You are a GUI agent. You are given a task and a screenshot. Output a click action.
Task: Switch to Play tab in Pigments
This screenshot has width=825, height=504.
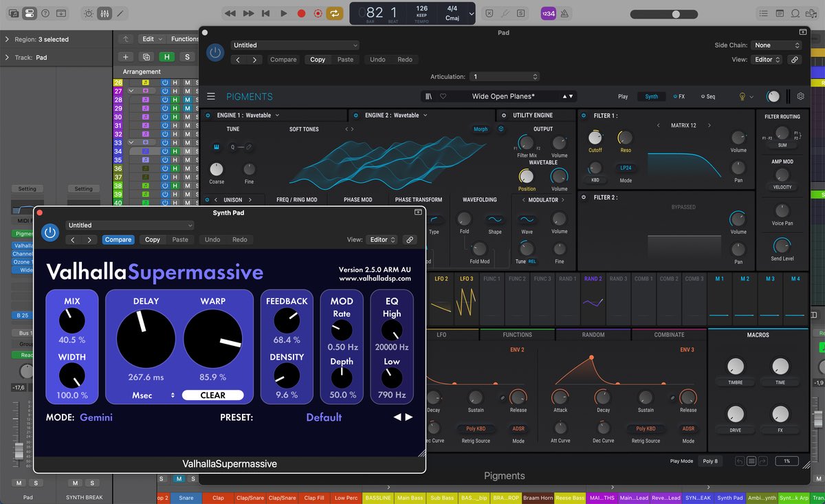coord(623,97)
